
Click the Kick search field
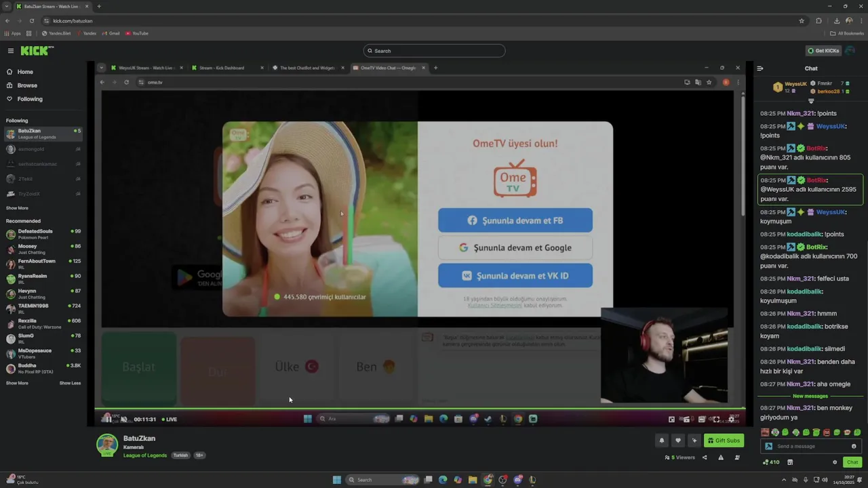434,51
